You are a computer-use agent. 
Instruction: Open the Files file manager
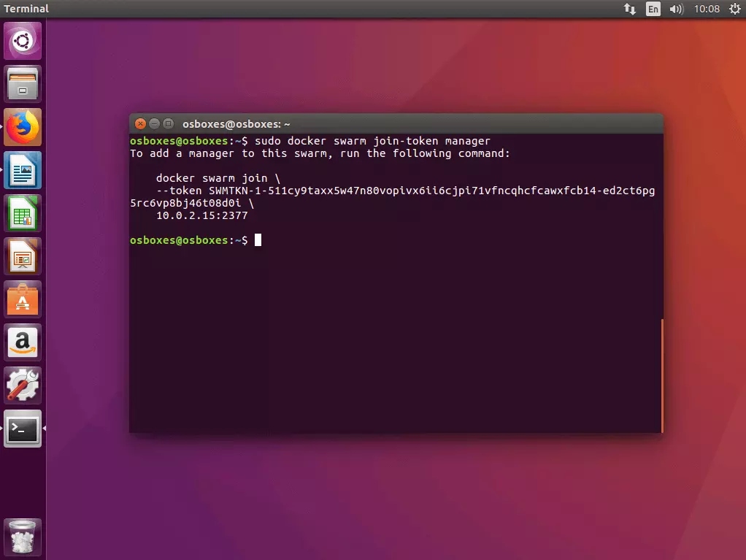[23, 84]
